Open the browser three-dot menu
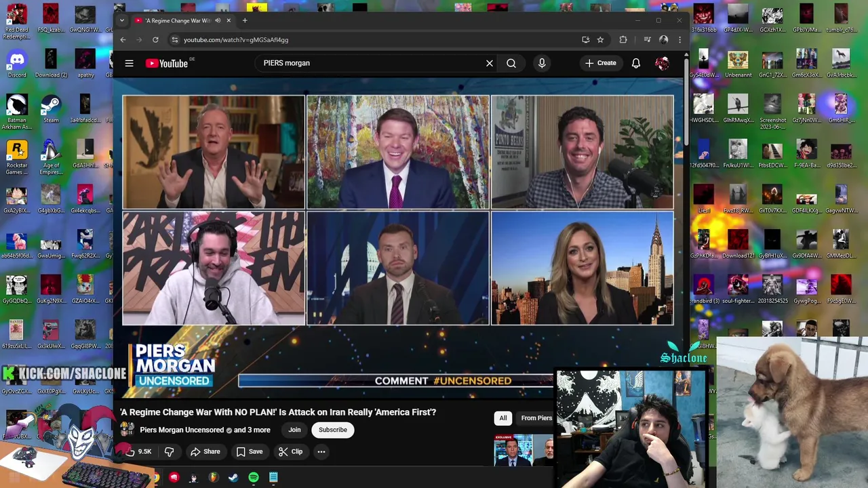The width and height of the screenshot is (868, 488). pos(679,40)
